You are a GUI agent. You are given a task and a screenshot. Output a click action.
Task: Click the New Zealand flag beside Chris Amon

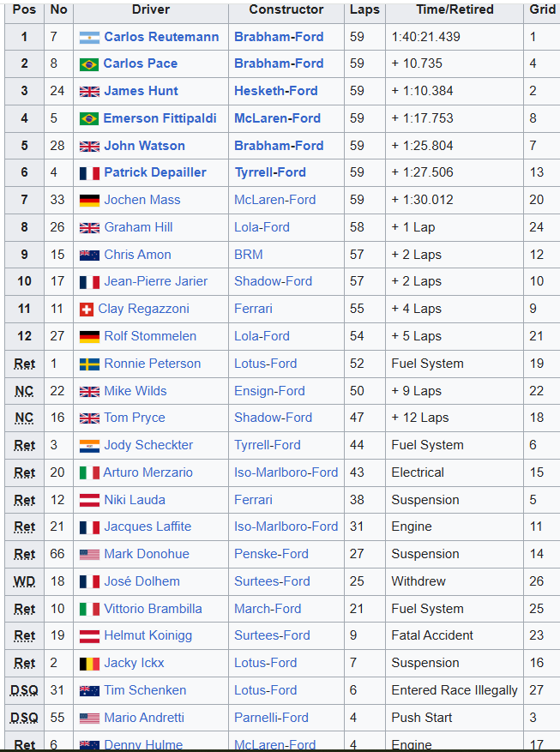point(90,256)
